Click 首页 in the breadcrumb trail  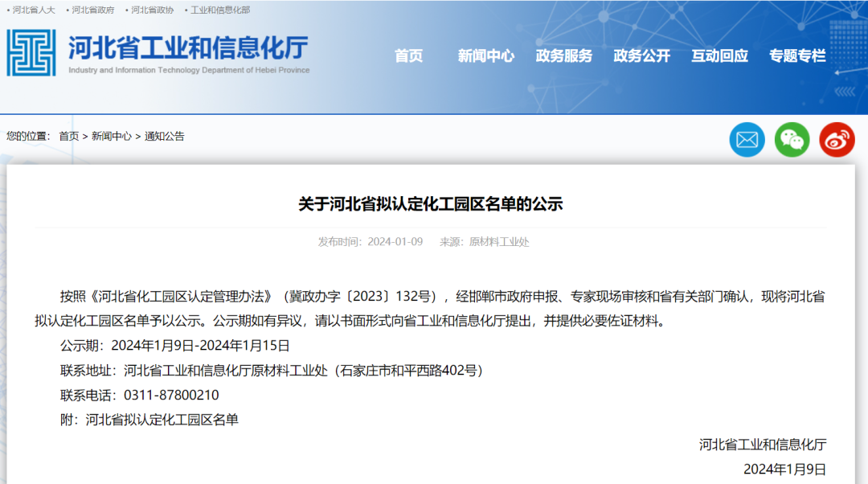point(69,137)
